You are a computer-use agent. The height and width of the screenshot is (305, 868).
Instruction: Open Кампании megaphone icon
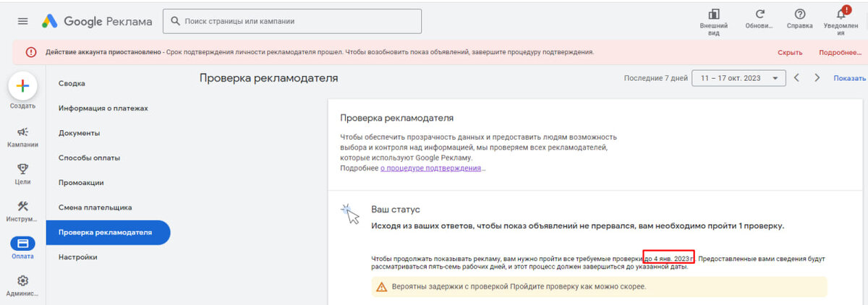pyautogui.click(x=22, y=132)
